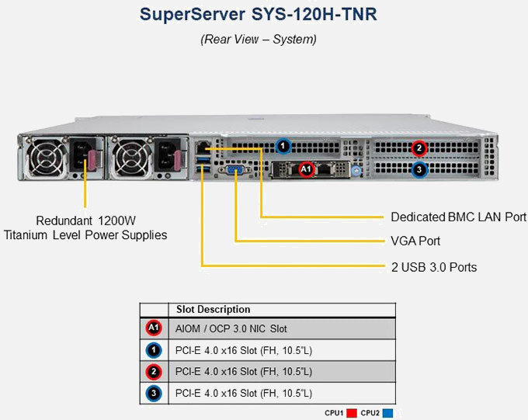This screenshot has height=420, width=528.
Task: Click the blue slot 1 marker on the chassis
Action: tap(283, 146)
